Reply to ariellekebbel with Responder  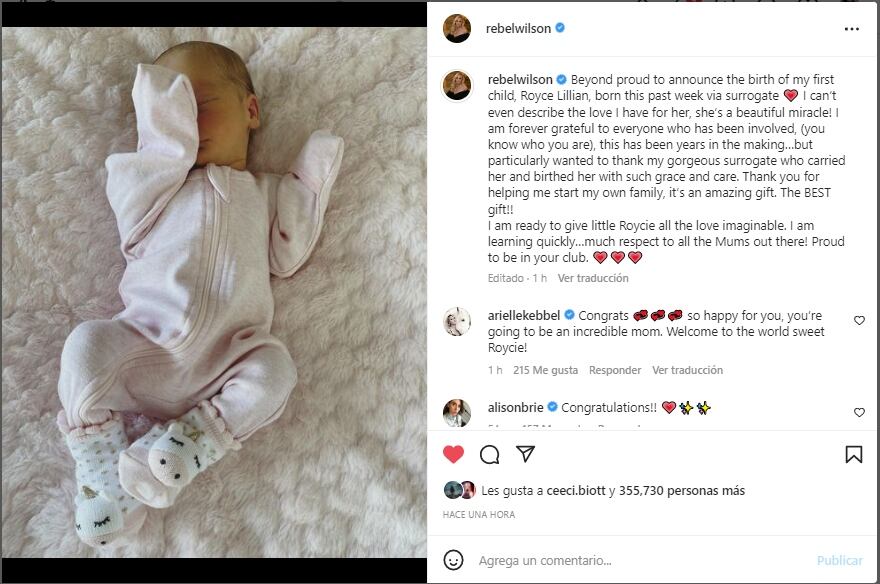615,370
